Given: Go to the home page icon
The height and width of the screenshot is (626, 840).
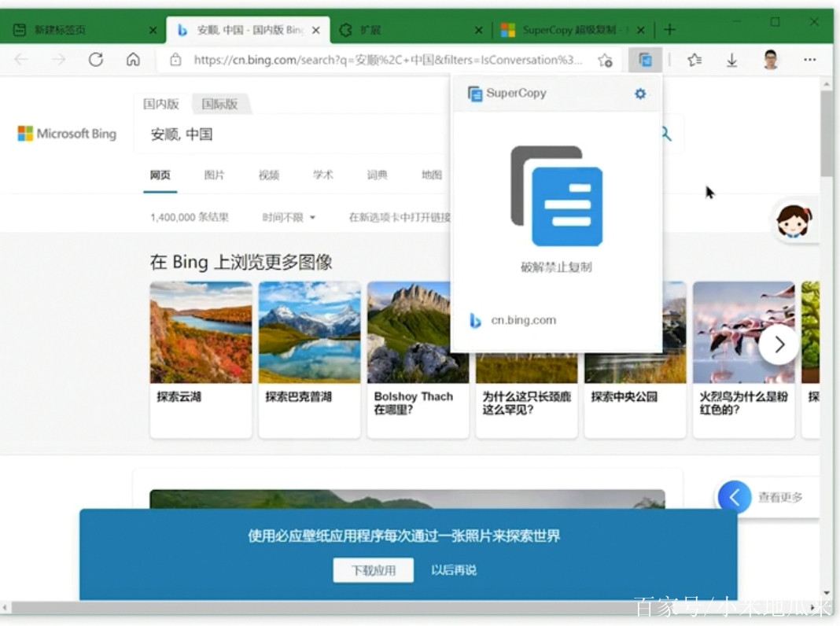Looking at the screenshot, I should [x=133, y=60].
